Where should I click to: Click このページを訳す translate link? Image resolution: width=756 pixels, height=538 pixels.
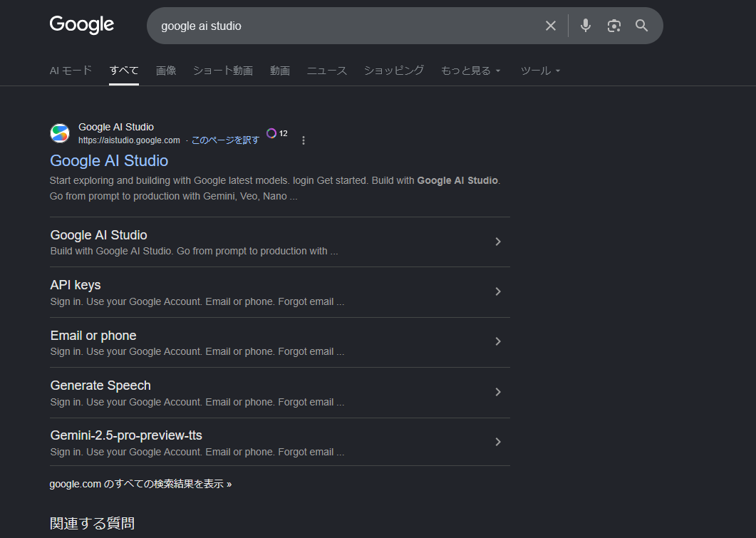click(x=225, y=140)
